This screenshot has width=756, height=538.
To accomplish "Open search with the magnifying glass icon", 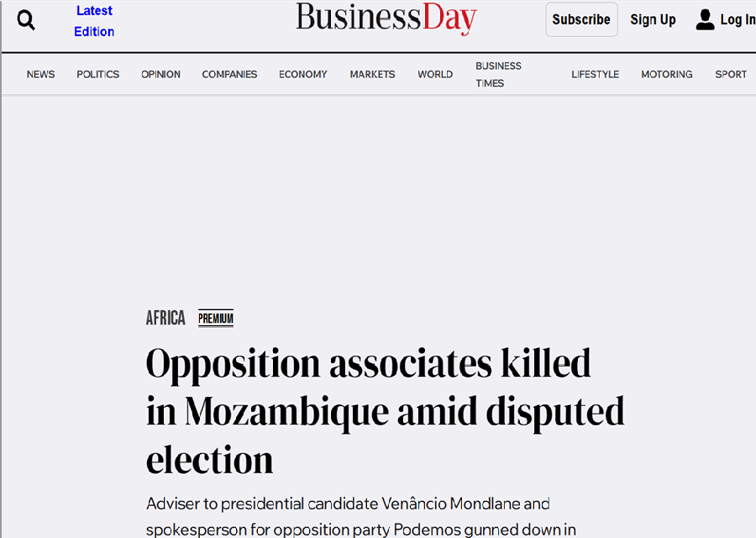I will coord(26,20).
